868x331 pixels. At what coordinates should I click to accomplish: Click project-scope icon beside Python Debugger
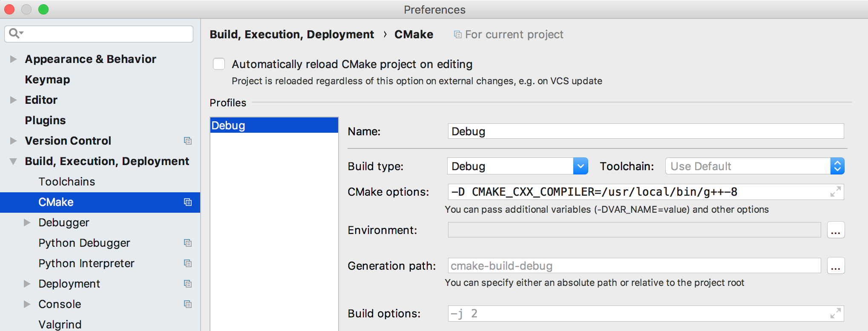187,243
